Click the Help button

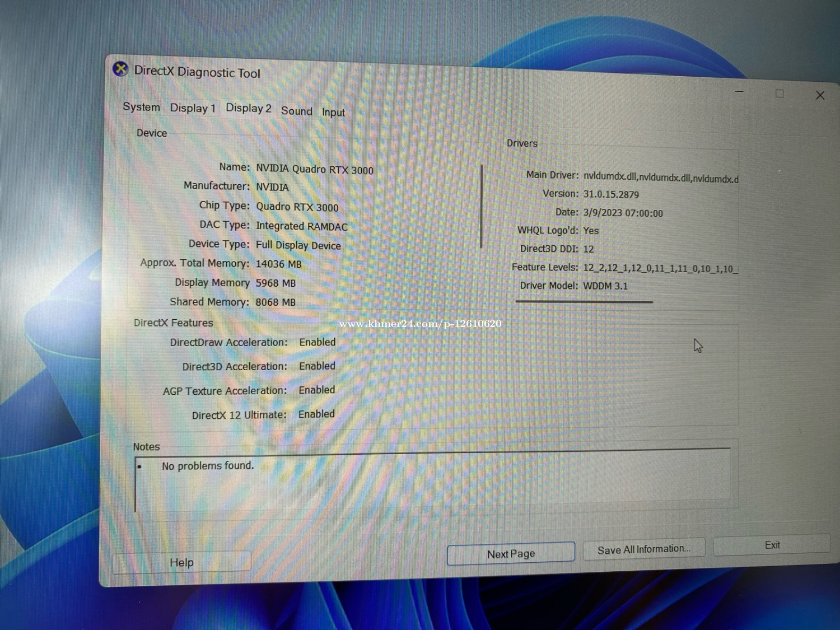[182, 562]
